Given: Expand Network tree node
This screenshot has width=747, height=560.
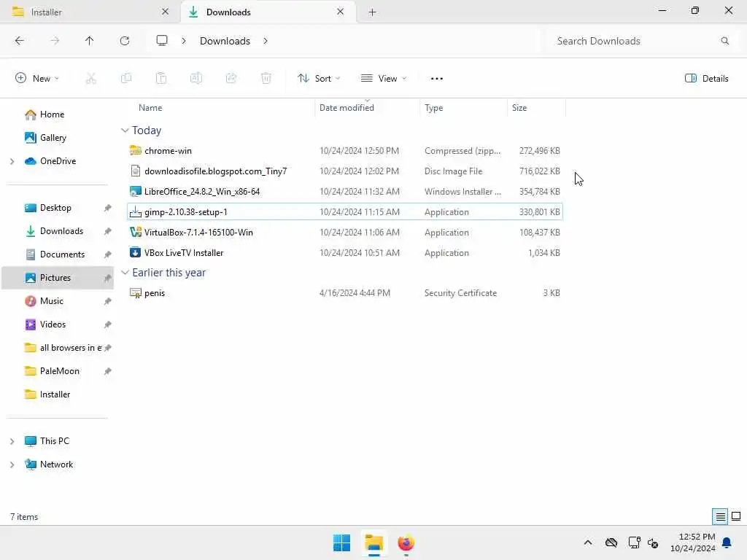Looking at the screenshot, I should (x=12, y=464).
